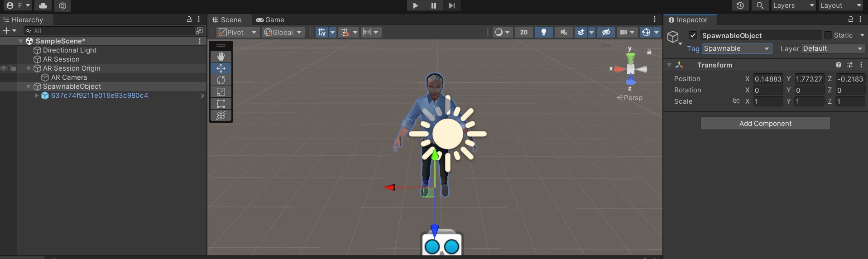Select the Rect transform tool
Viewport: 868px width, 259px height.
[221, 104]
